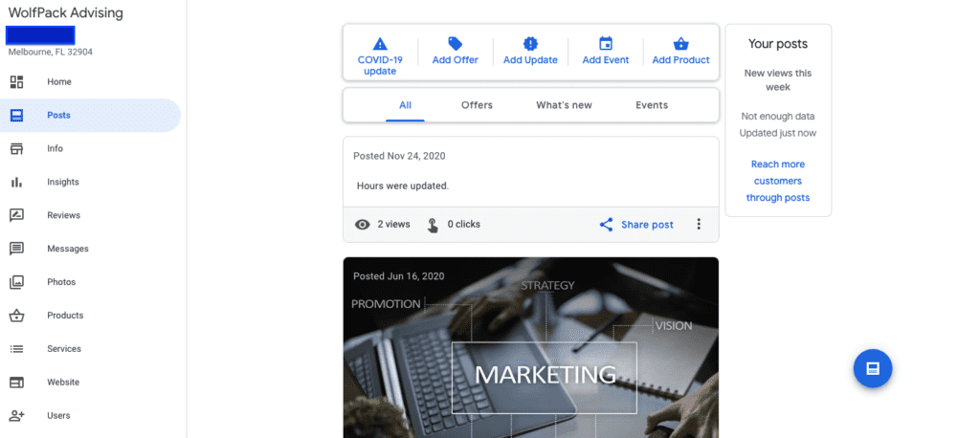Click Posted Jun 16, 2020 date text
Viewport: 980px width, 438px height.
pyautogui.click(x=399, y=275)
